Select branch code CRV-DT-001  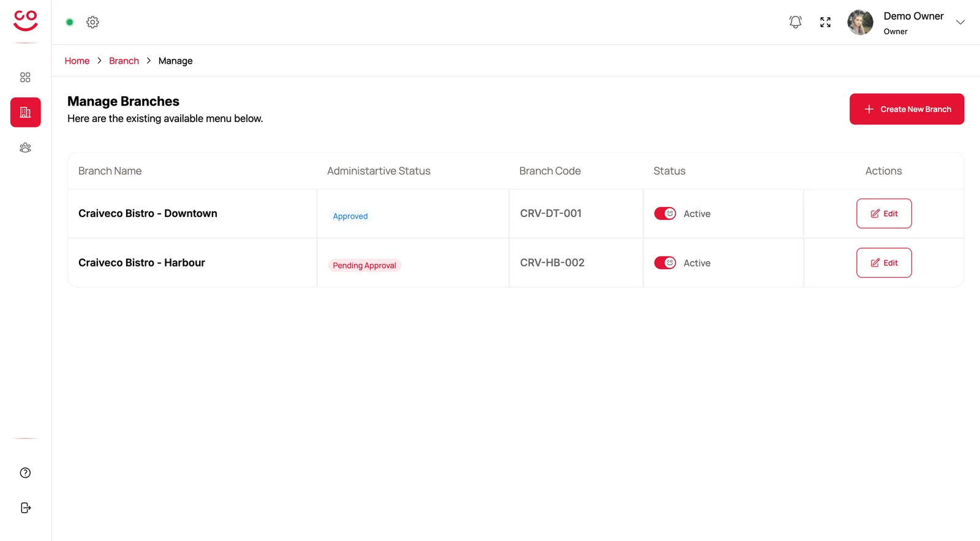[551, 213]
